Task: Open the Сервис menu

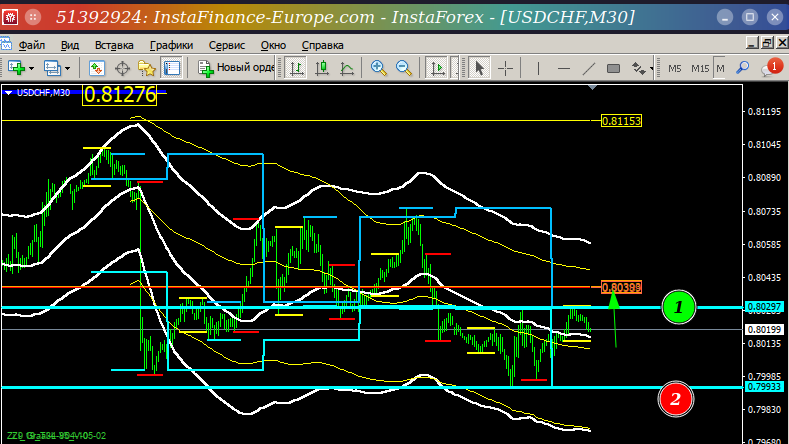Action: pos(227,45)
